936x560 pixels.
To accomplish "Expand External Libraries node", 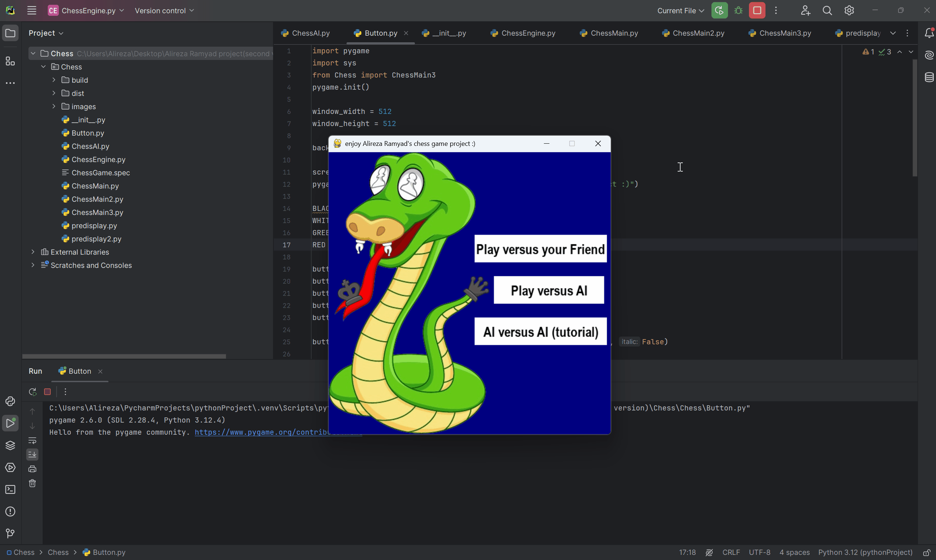I will (33, 252).
